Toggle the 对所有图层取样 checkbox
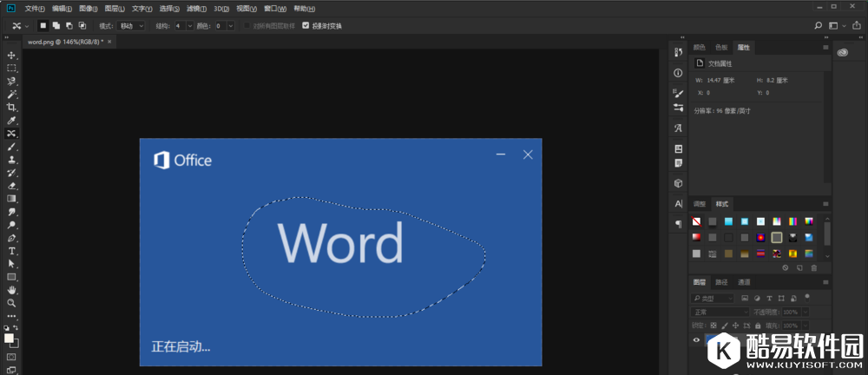Viewport: 868px width, 375px height. pyautogui.click(x=247, y=26)
